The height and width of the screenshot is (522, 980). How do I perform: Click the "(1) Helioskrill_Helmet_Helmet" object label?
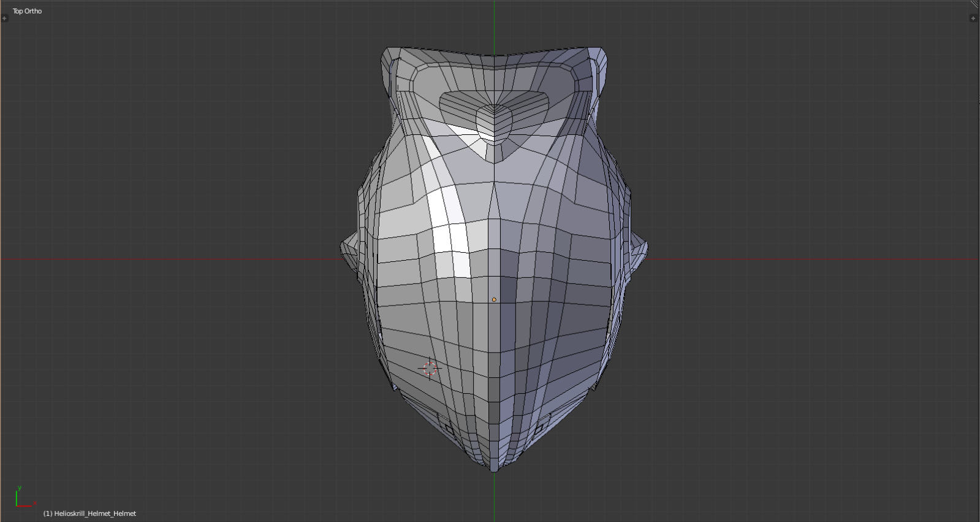coord(89,513)
